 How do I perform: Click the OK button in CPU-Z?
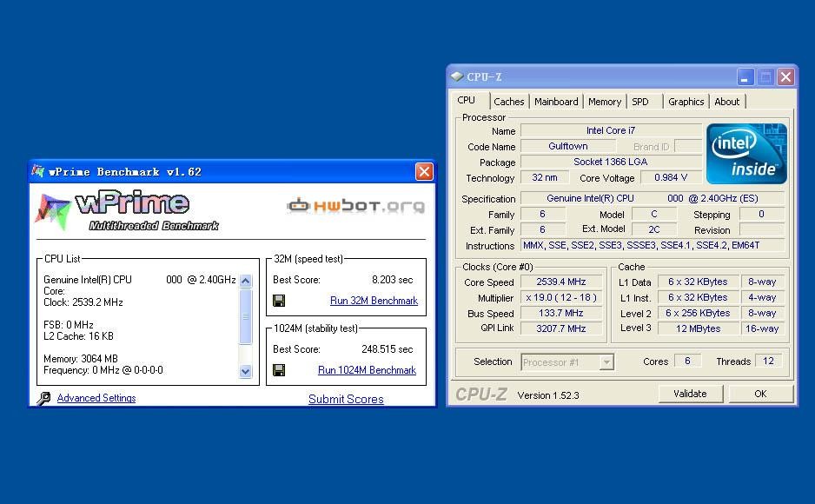coord(760,394)
